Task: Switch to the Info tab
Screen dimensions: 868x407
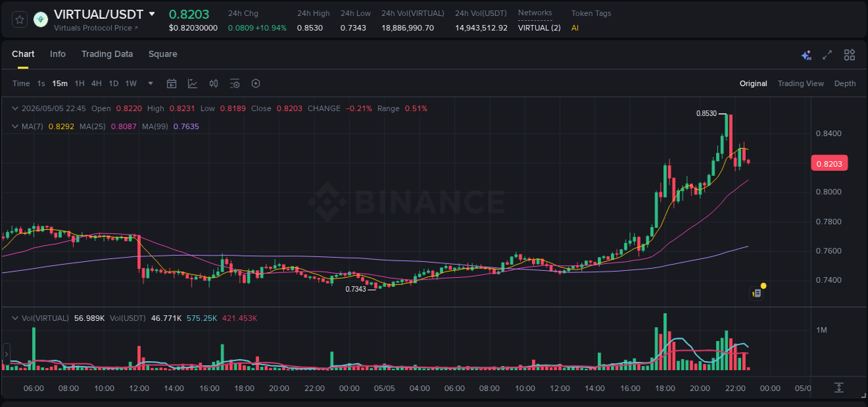Action: [x=58, y=54]
